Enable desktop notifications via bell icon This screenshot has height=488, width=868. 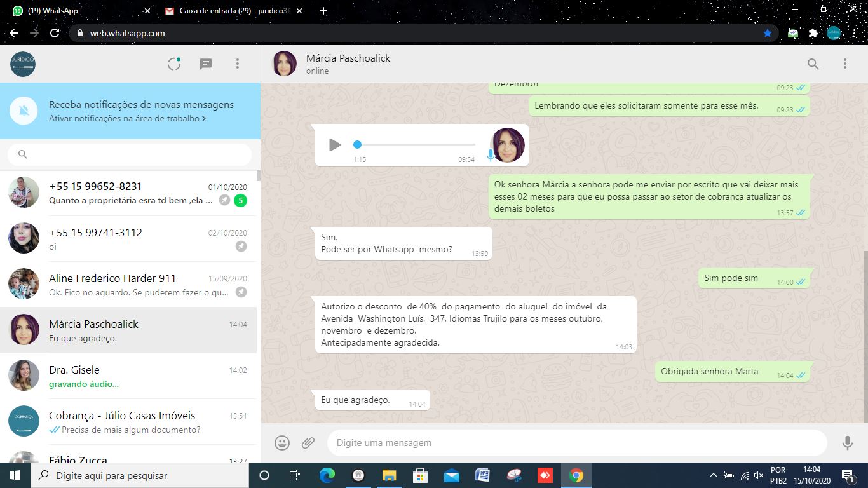24,111
